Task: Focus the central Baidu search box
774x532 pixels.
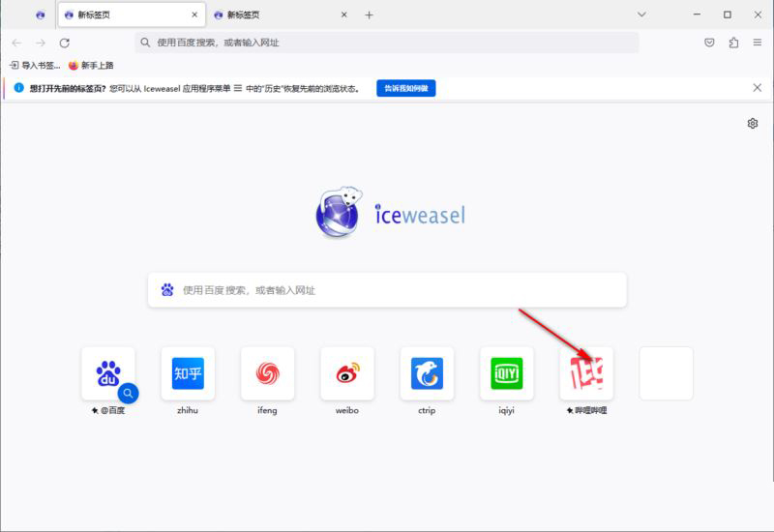Action: click(x=387, y=289)
